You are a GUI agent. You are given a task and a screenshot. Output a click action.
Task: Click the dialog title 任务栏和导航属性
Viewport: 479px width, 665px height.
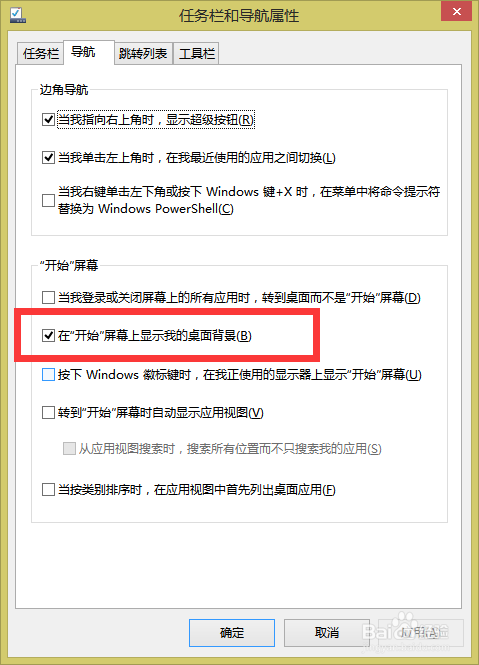[x=239, y=16]
